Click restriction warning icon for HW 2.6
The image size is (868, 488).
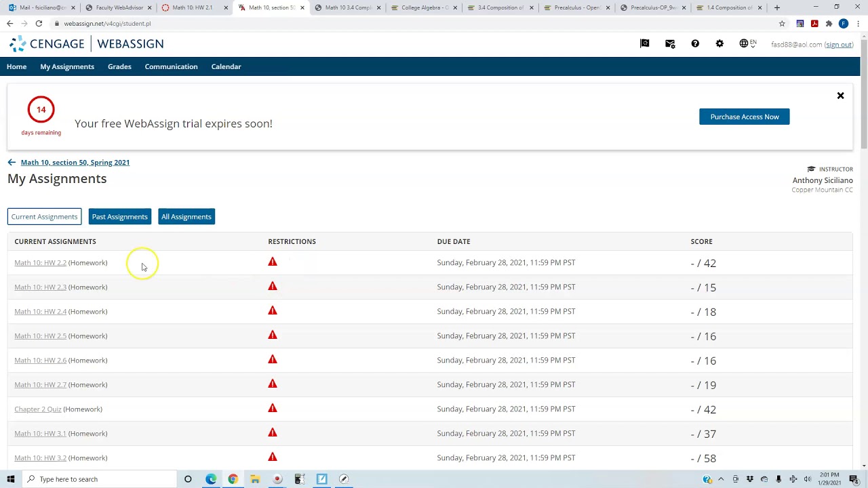(x=273, y=359)
